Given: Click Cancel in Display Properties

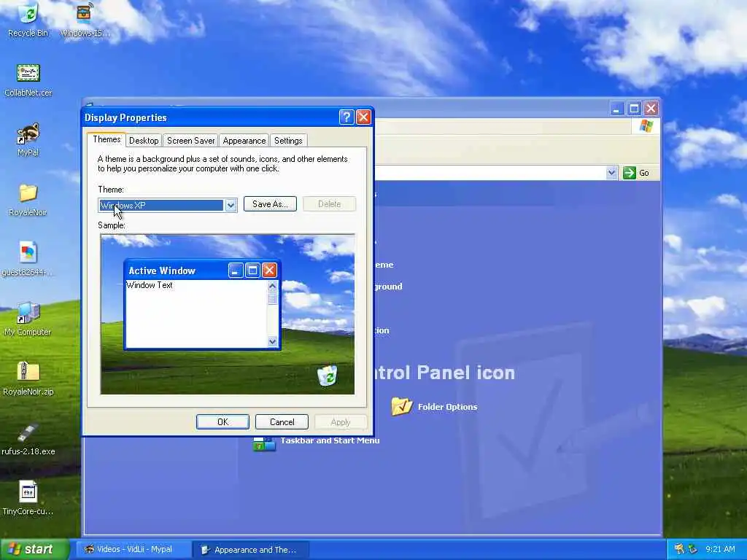Looking at the screenshot, I should [x=282, y=422].
